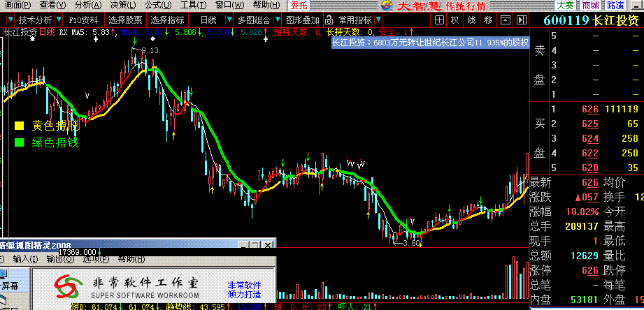This screenshot has width=644, height=310.
Task: Click the boxed up-triangle toolbar icon
Action: click(x=506, y=20)
